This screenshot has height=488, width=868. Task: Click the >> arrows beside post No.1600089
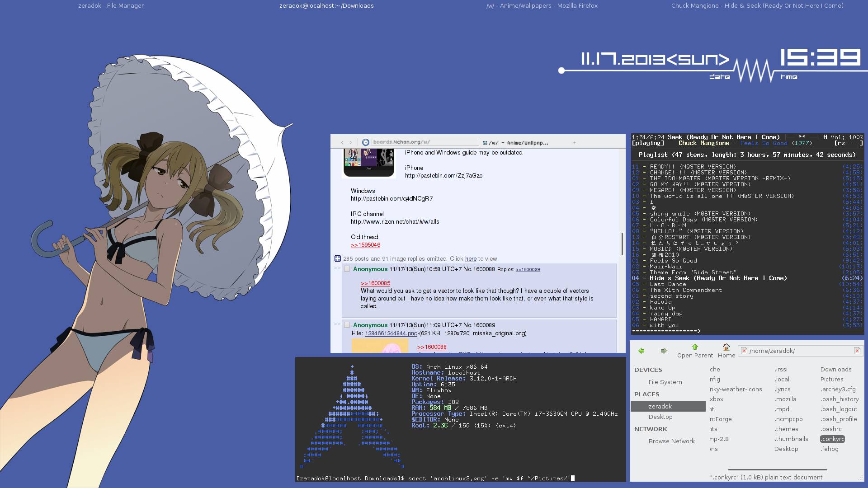(x=337, y=324)
